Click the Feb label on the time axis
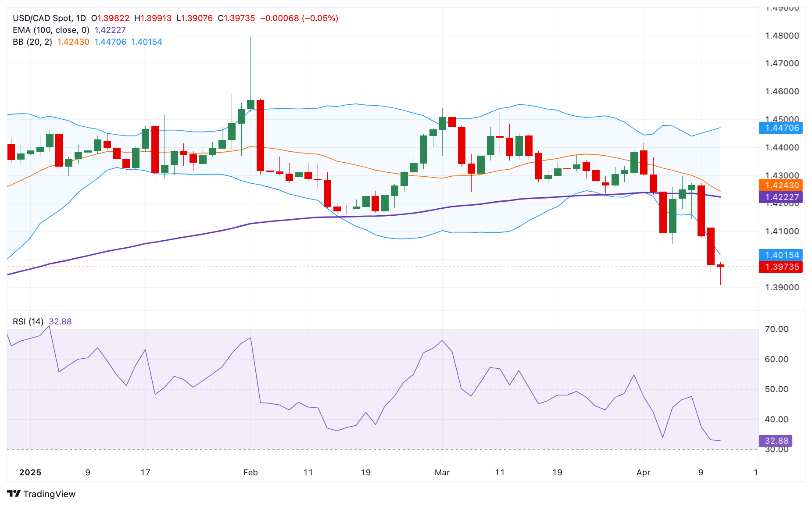 250,473
